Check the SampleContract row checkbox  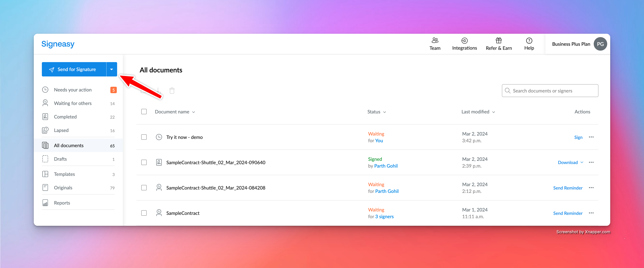pyautogui.click(x=144, y=213)
